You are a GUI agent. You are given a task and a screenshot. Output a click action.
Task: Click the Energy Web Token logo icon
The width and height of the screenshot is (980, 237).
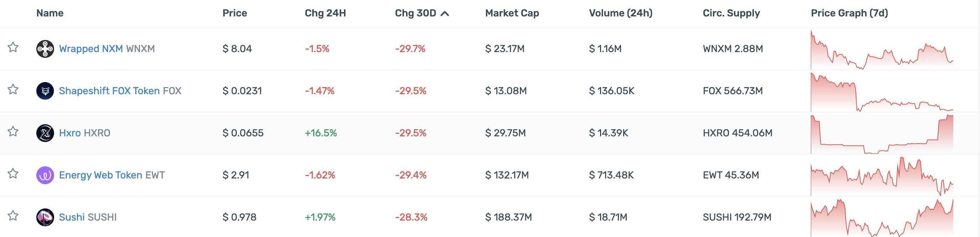click(x=45, y=175)
